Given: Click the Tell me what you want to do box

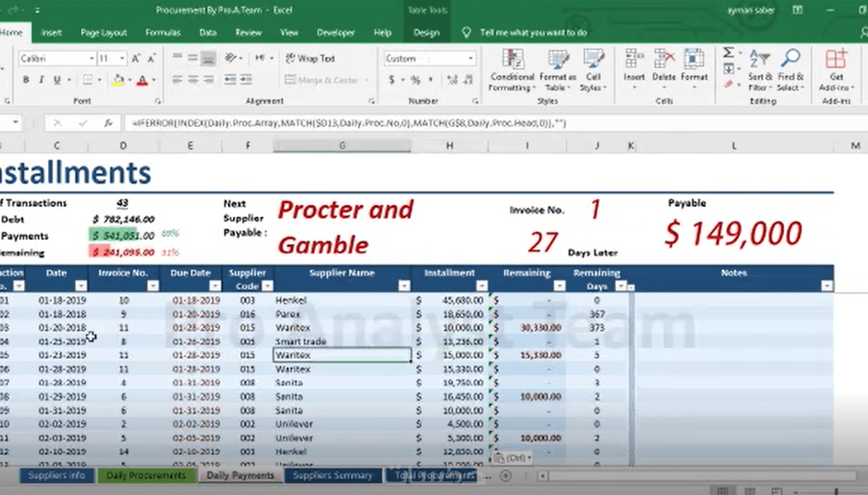Looking at the screenshot, I should pos(533,33).
